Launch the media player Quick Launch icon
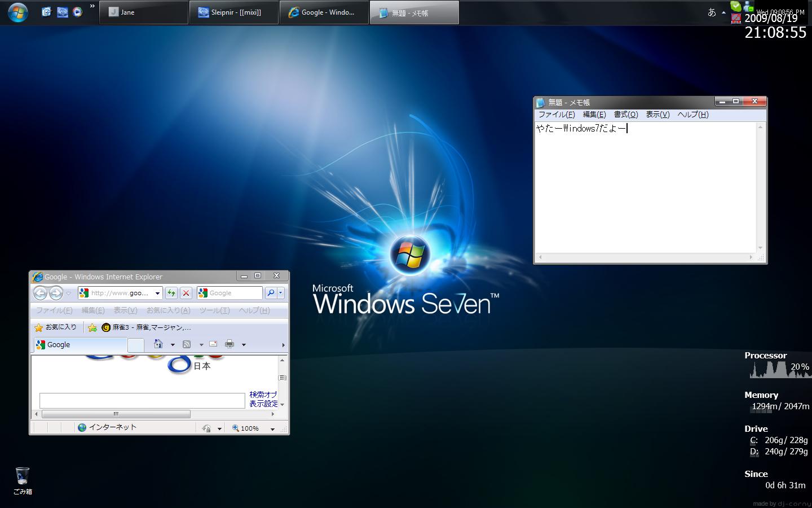 pos(77,12)
